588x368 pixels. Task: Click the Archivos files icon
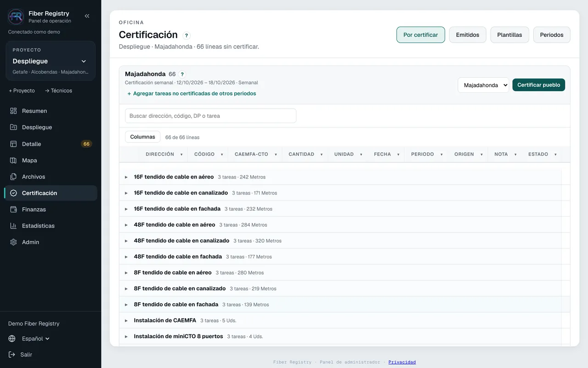tap(13, 177)
